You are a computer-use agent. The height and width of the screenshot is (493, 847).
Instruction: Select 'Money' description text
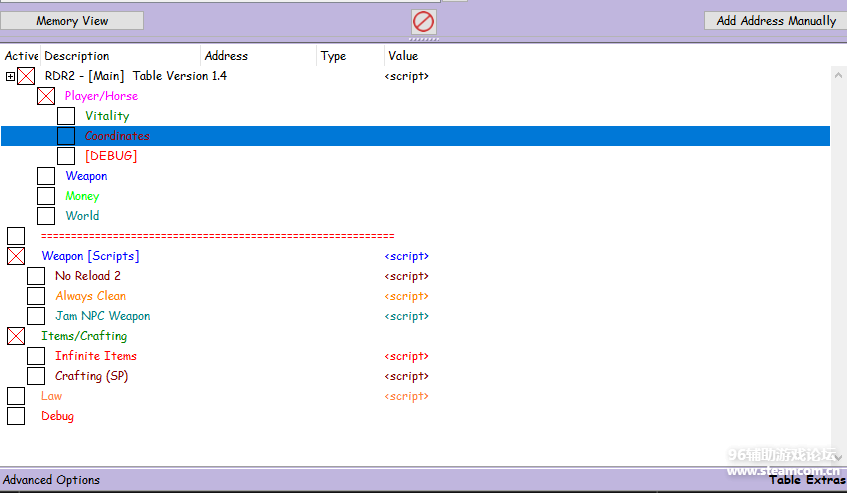(82, 196)
